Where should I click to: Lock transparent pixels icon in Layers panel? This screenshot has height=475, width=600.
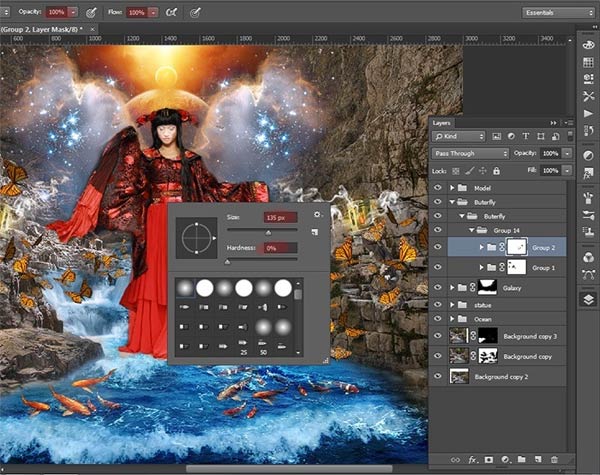456,171
